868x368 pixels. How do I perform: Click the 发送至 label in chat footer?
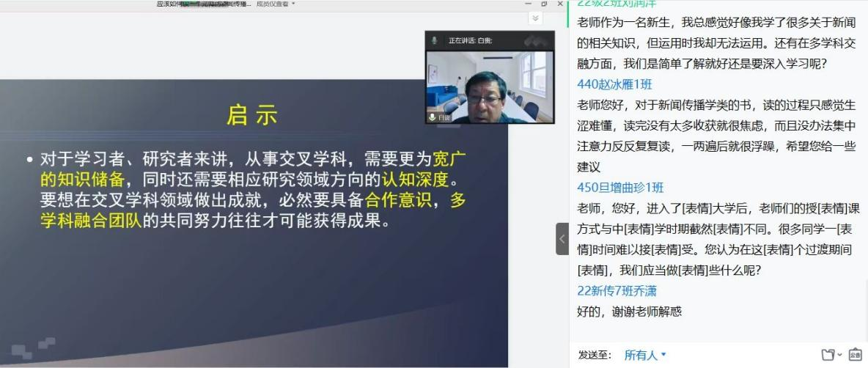tap(595, 356)
